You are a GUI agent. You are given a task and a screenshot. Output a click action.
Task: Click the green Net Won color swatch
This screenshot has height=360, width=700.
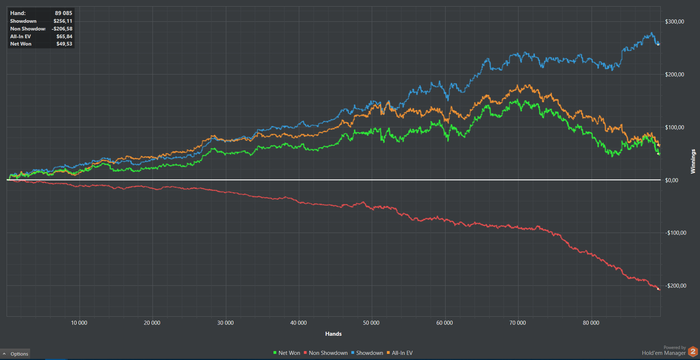coord(275,353)
